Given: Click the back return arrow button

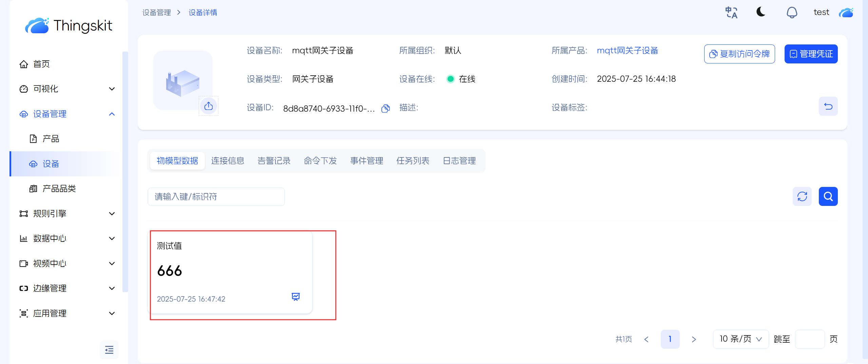Looking at the screenshot, I should click(x=828, y=107).
